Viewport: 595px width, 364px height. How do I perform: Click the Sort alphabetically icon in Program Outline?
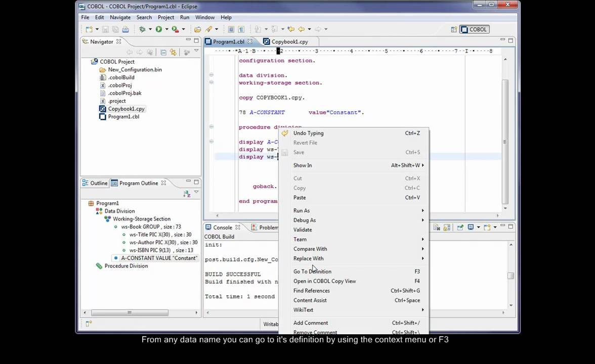point(187,194)
